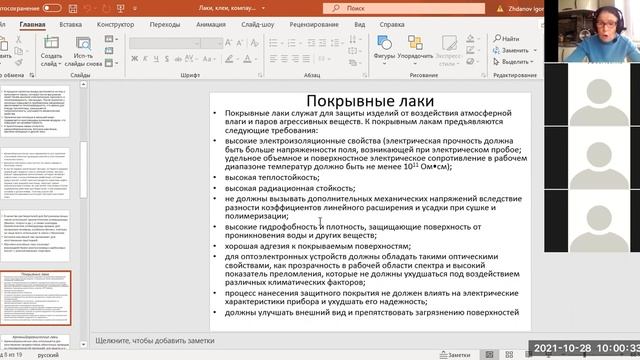Open the Фигуры shapes gallery
The image size is (640, 360).
click(x=384, y=51)
